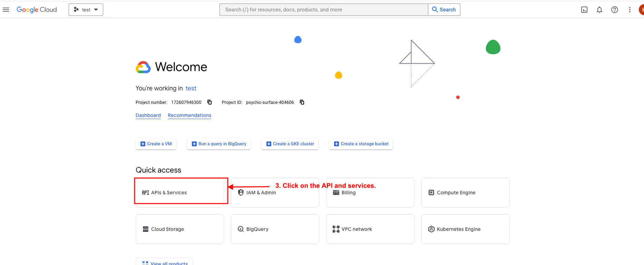Click the magnifier icon in Search button
This screenshot has height=265, width=644.
click(x=435, y=10)
